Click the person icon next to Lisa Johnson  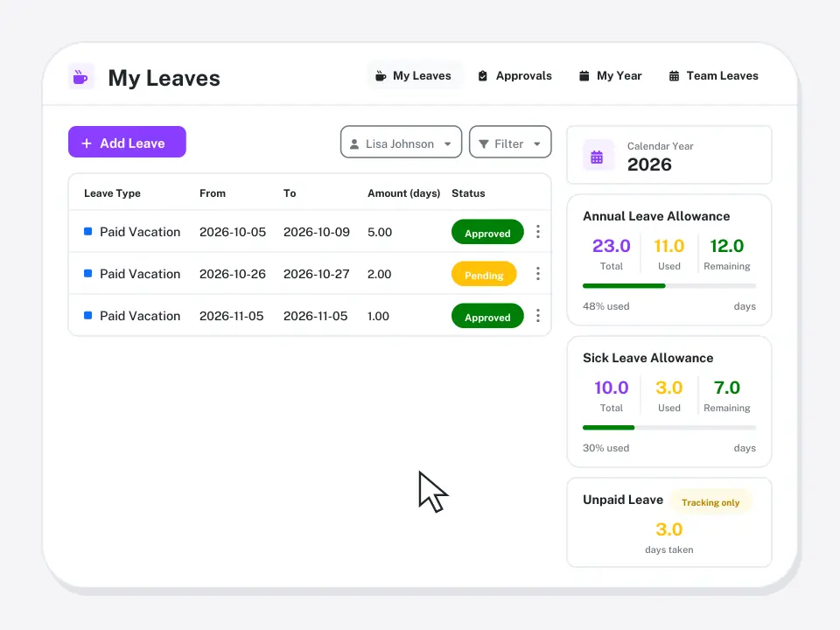click(354, 144)
